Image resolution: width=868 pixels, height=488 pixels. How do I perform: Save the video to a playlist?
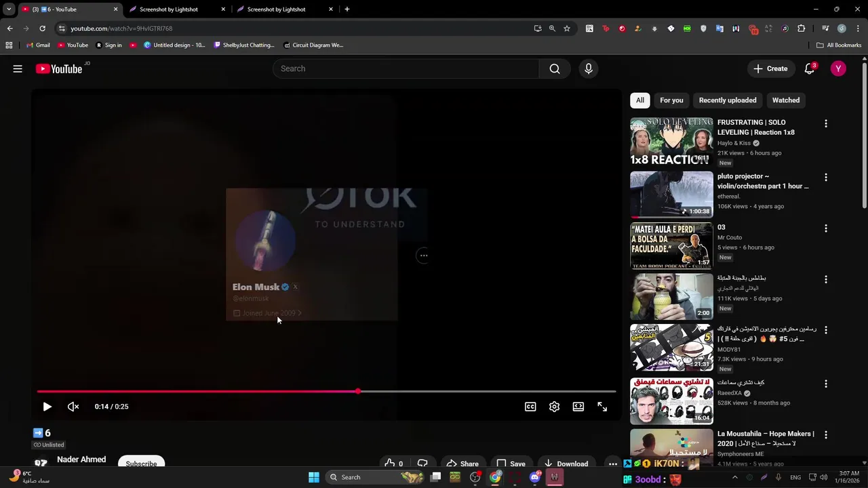pos(511,464)
